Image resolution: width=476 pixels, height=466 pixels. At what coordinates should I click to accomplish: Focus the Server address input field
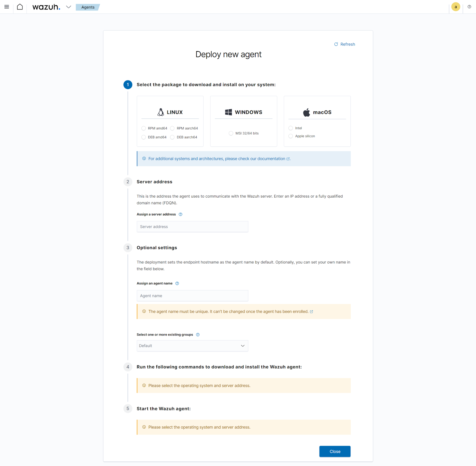click(192, 227)
